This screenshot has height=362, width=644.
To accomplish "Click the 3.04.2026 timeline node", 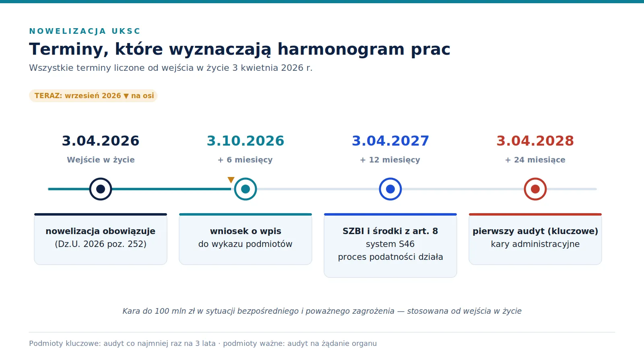I will pos(101,189).
